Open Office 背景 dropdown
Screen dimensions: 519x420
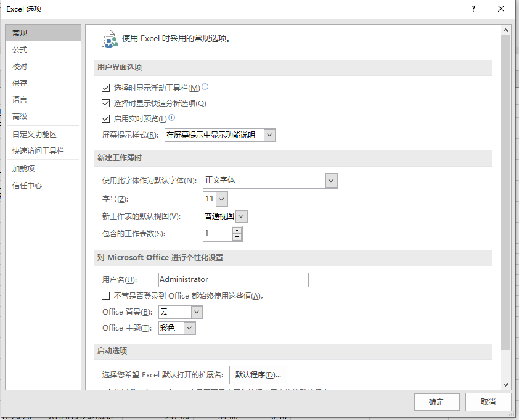pos(197,312)
